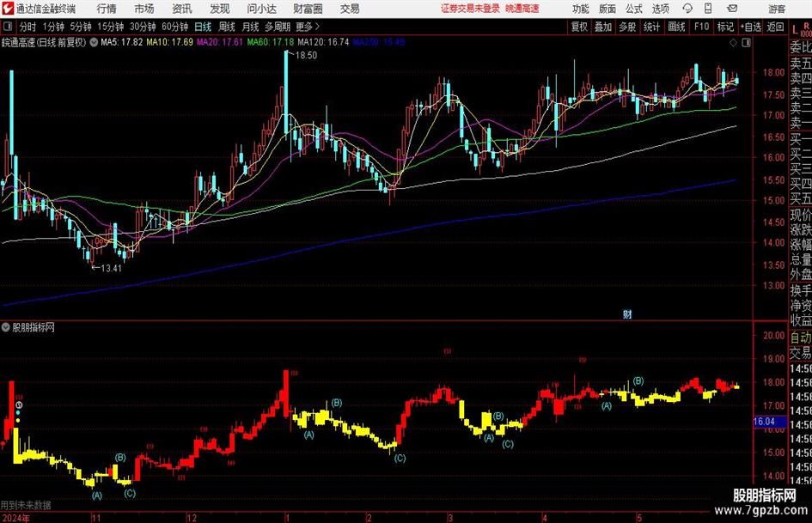This screenshot has height=523, width=812.
Task: Switch to the 15分钟 period tab
Action: (x=110, y=27)
